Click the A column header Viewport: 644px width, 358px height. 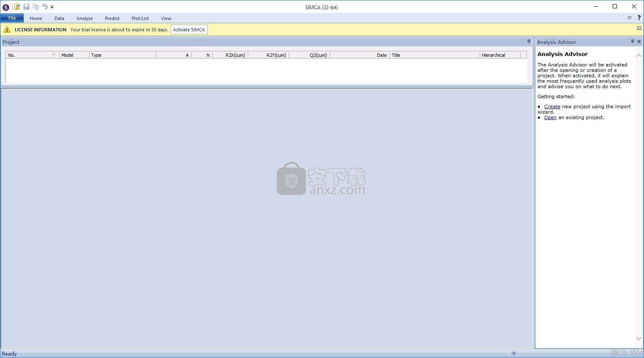pos(174,55)
